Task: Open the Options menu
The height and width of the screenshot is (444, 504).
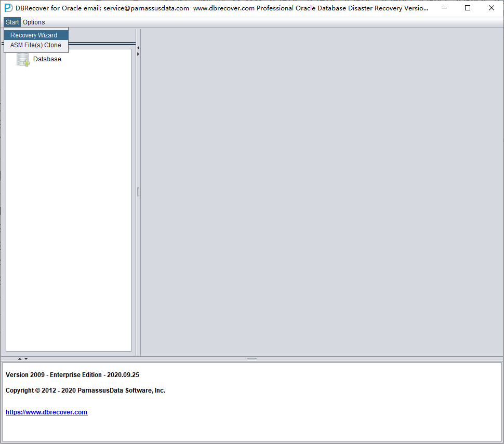Action: pyautogui.click(x=34, y=22)
